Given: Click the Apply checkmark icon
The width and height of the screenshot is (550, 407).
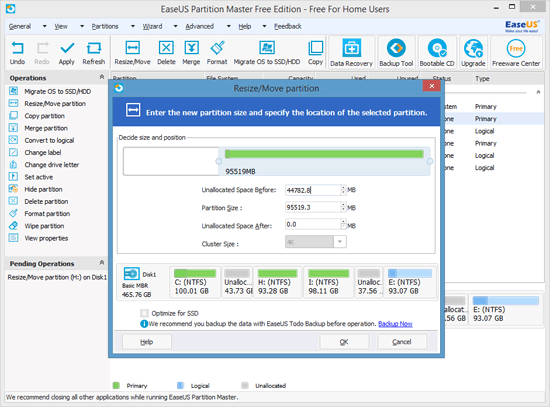Looking at the screenshot, I should 67,48.
